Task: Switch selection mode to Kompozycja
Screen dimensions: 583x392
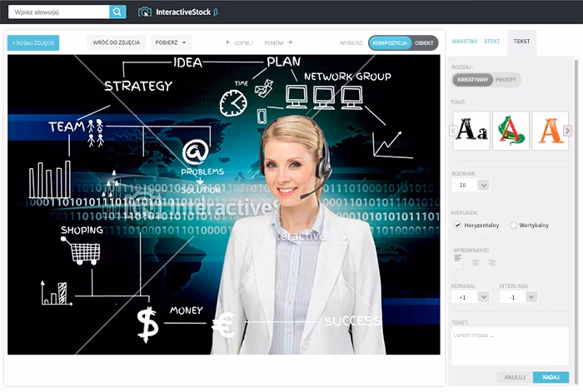Action: coord(390,42)
